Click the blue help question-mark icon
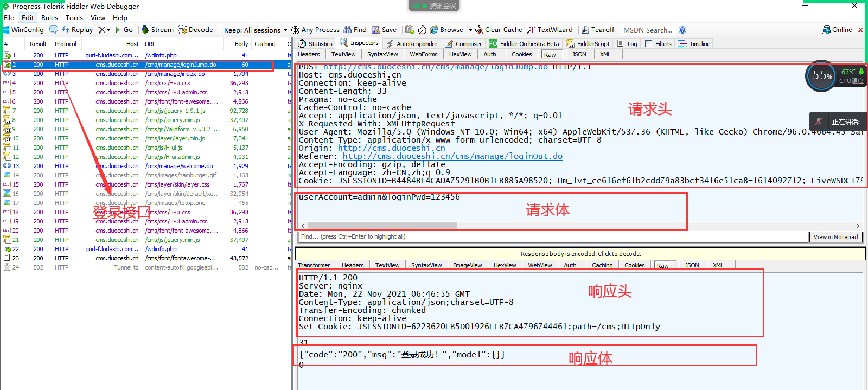Image resolution: width=868 pixels, height=390 pixels. pyautogui.click(x=682, y=30)
